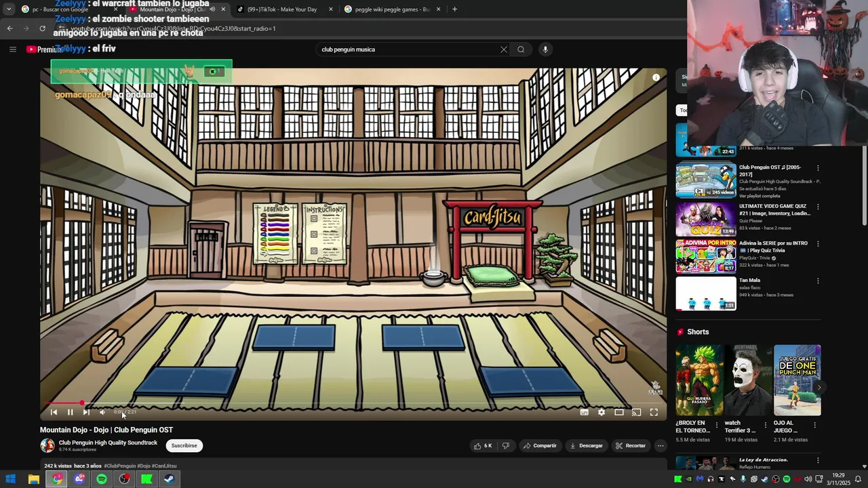The width and height of the screenshot is (868, 488).
Task: Open options for Club Penguin OST playlist
Action: pos(818,168)
